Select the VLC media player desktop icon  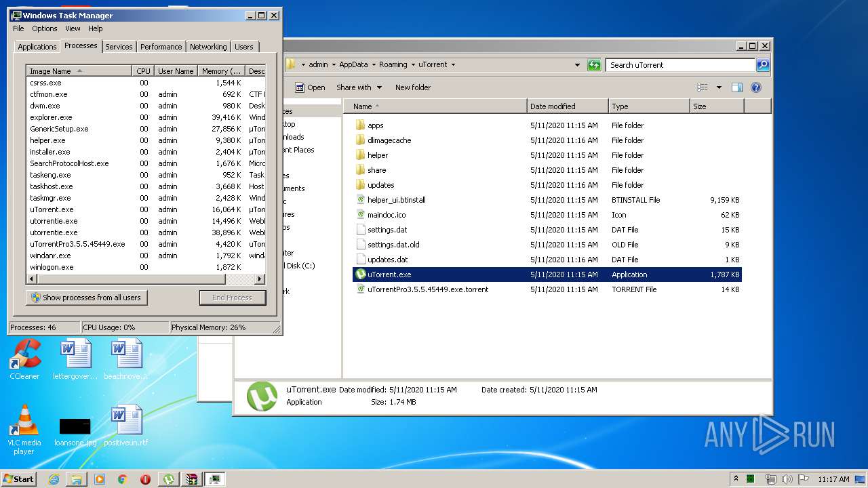click(24, 430)
